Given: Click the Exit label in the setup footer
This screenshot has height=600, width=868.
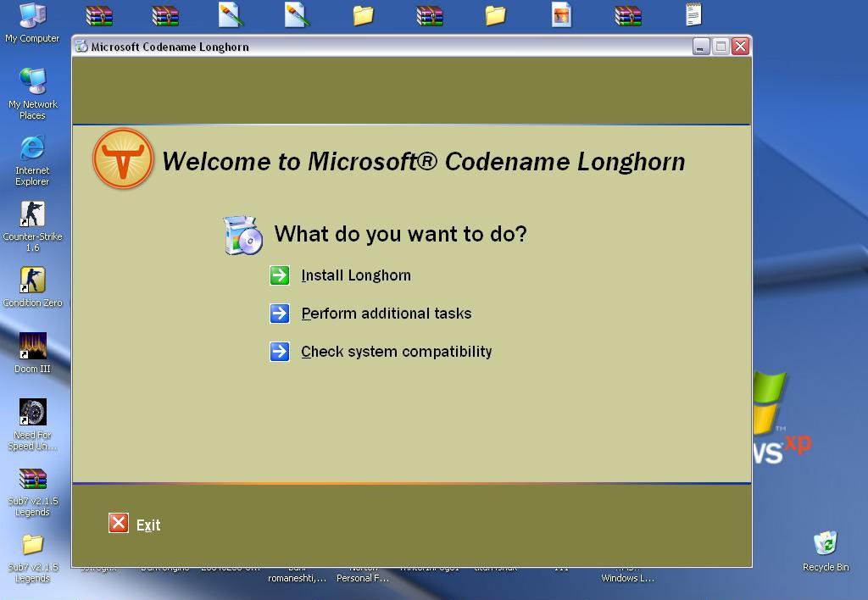Looking at the screenshot, I should coord(148,525).
